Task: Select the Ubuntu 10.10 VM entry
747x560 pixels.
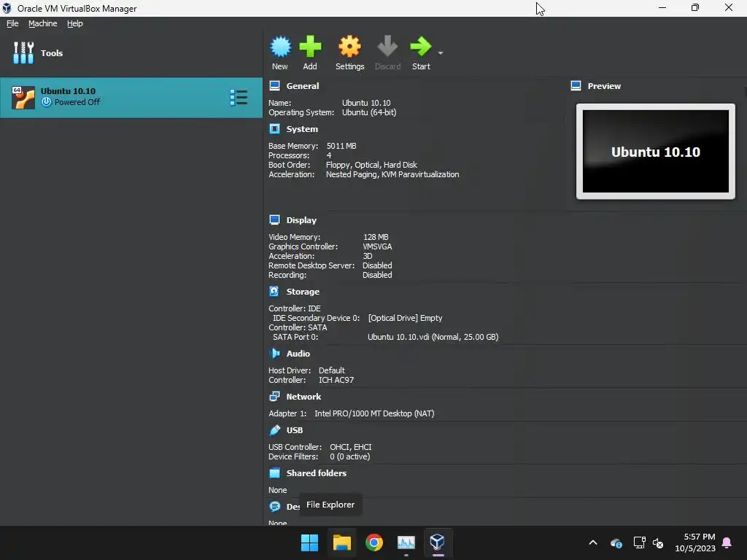Action: (131, 98)
